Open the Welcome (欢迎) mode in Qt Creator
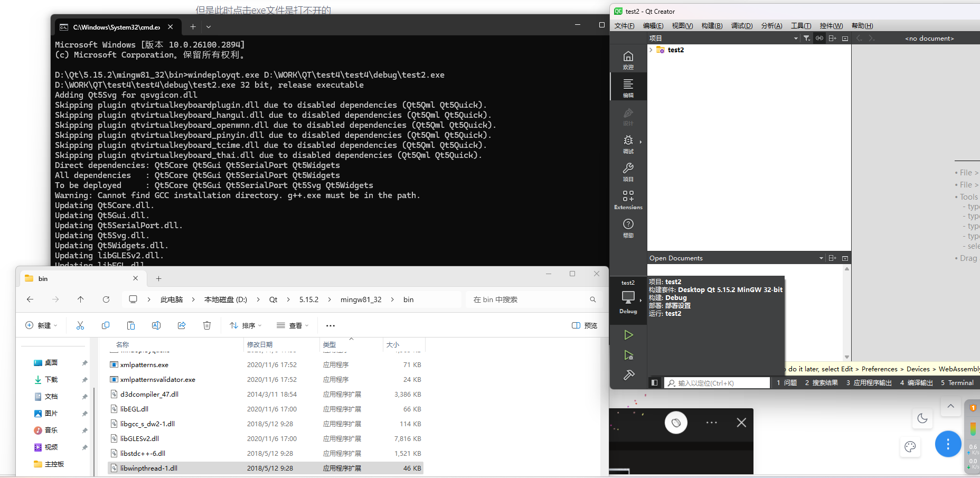Screen dimensions: 980x478 [628, 60]
